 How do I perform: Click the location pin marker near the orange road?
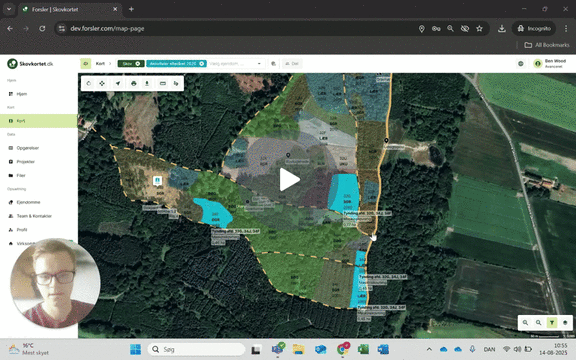click(x=386, y=140)
